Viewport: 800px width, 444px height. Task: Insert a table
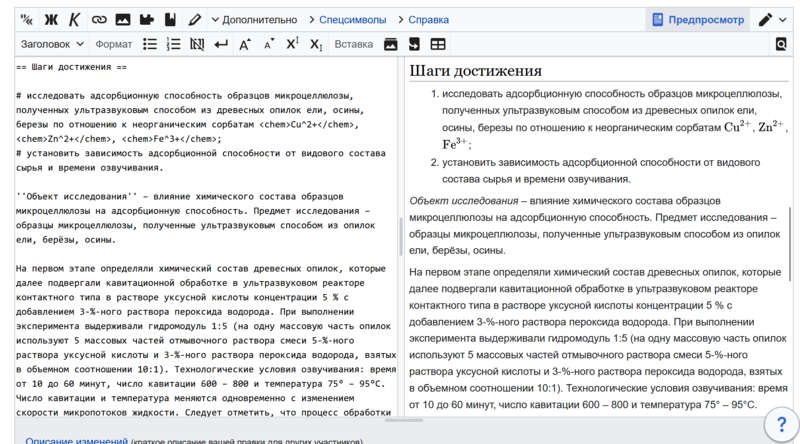(438, 44)
